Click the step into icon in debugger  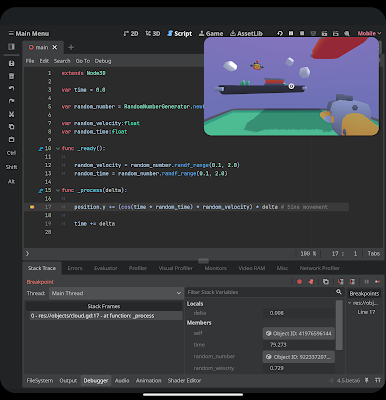(340, 282)
